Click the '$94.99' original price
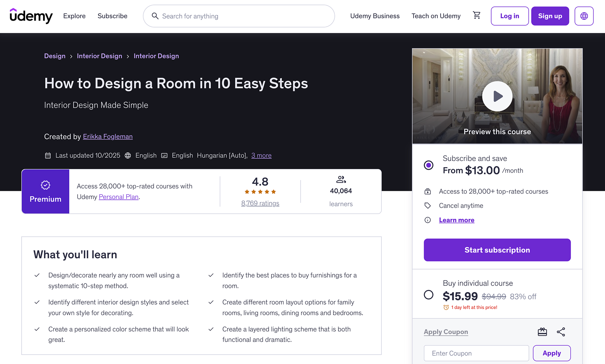605x364 pixels. point(494,297)
